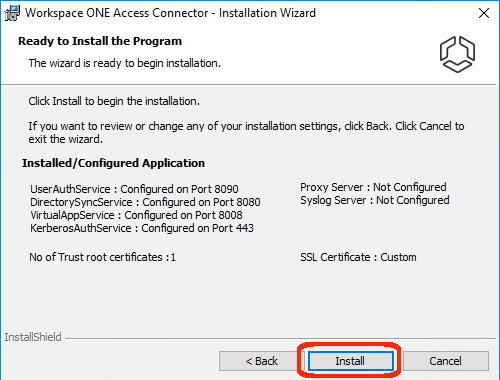
Task: Click the Workspace ONE logo icon
Action: pos(457,54)
